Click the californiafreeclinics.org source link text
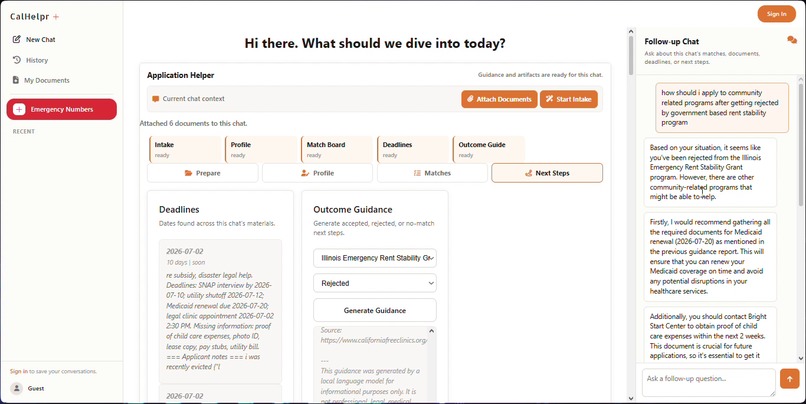 (374, 340)
